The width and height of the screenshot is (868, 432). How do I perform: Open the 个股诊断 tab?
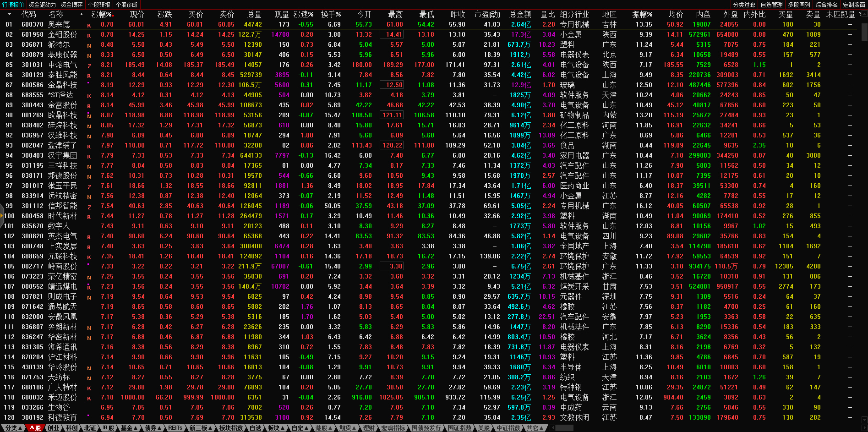(x=127, y=5)
